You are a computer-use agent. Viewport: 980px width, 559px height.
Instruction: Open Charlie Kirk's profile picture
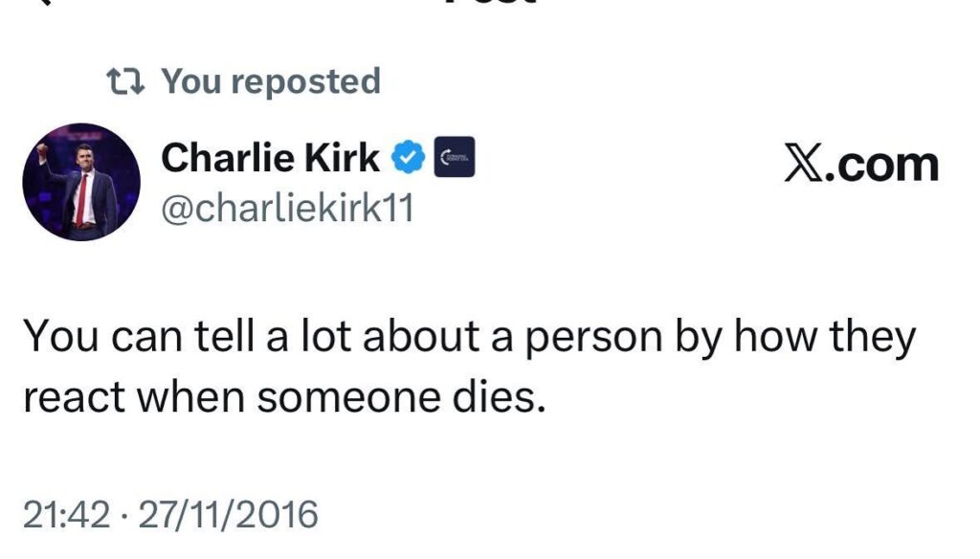81,182
